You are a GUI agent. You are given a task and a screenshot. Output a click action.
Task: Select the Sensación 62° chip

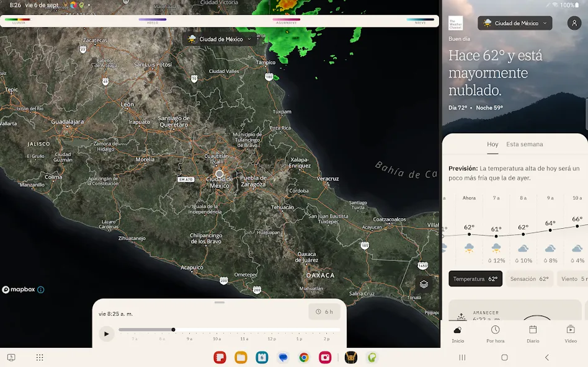tap(529, 279)
